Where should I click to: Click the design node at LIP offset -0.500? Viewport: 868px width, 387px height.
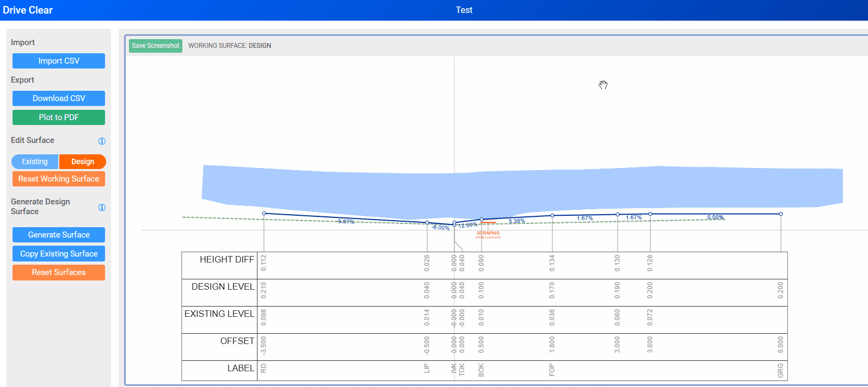coord(427,222)
